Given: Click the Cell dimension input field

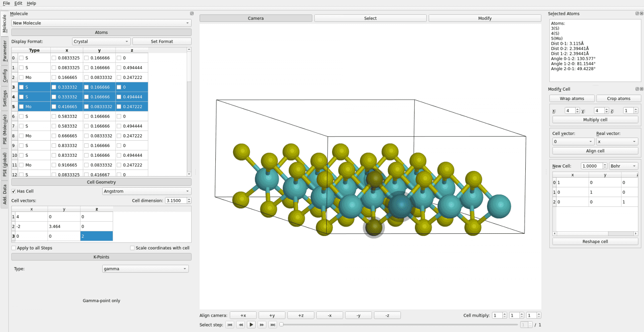Looking at the screenshot, I should (176, 201).
